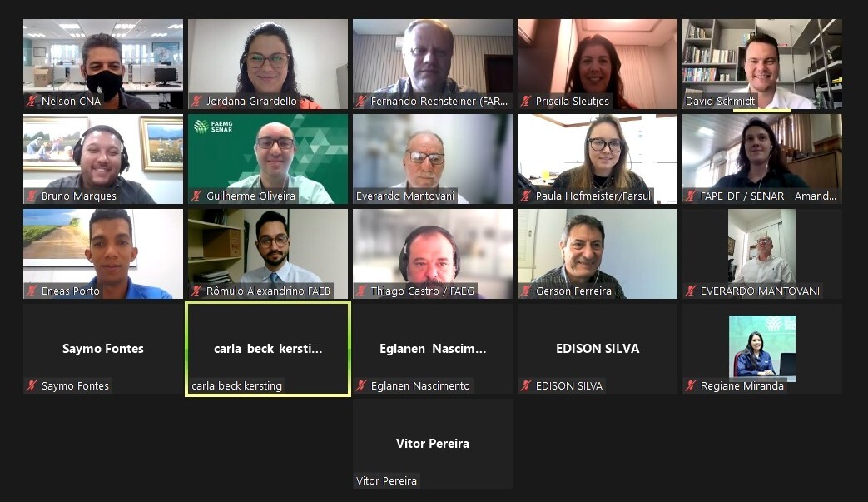Click muted mic icon on Jordana Girardello tile
Viewport: 868px width, 502px height.
pos(196,102)
